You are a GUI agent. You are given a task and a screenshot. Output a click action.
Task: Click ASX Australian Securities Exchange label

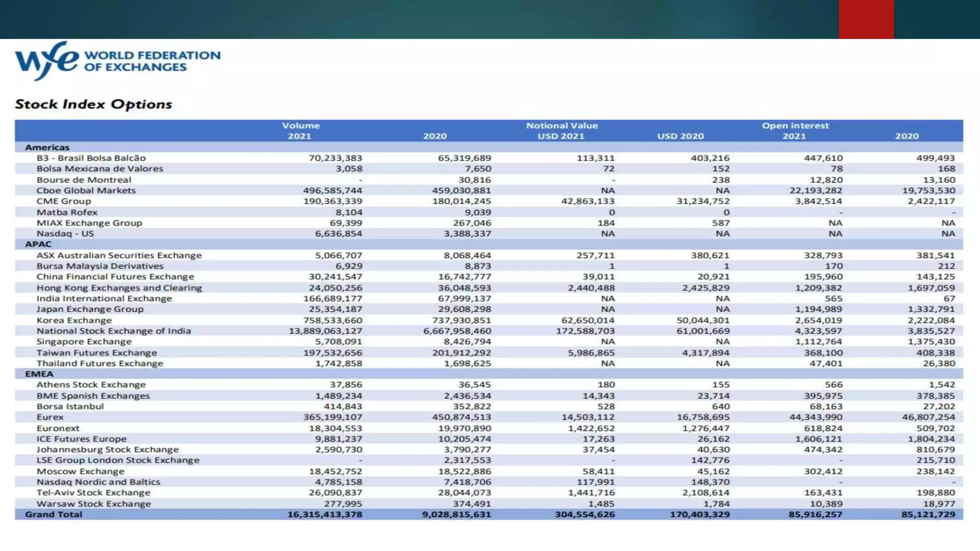click(119, 256)
